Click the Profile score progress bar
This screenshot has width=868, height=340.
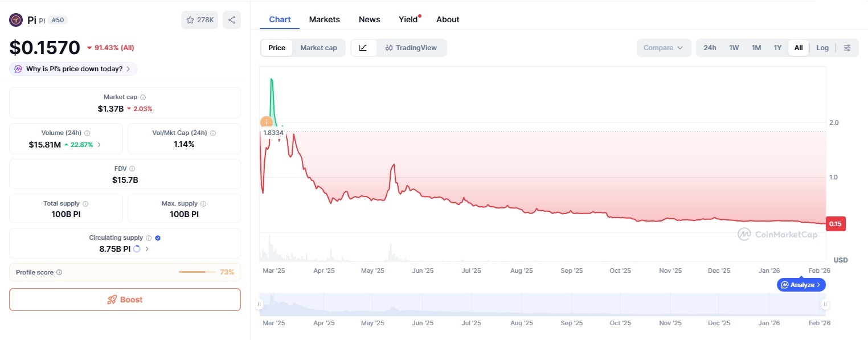pyautogui.click(x=197, y=272)
